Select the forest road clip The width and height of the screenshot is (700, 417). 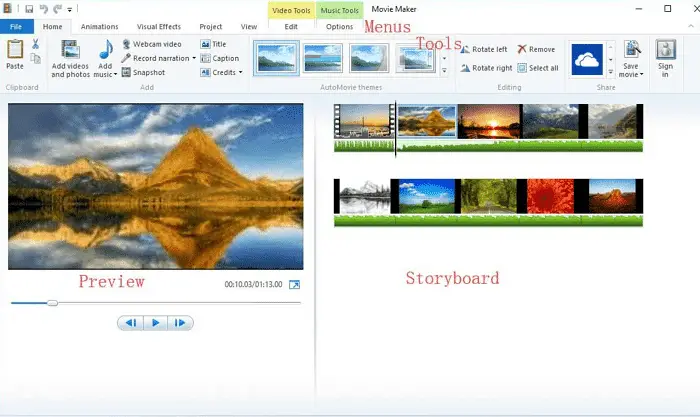tap(489, 196)
